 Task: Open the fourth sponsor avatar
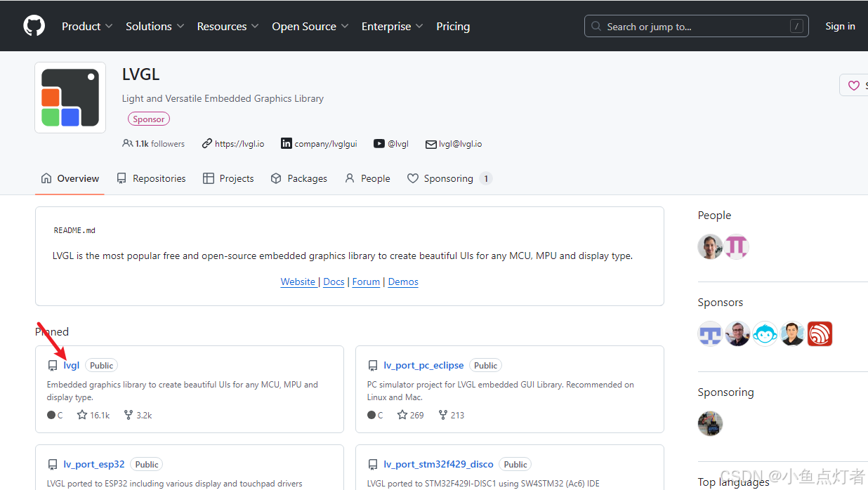click(x=792, y=333)
